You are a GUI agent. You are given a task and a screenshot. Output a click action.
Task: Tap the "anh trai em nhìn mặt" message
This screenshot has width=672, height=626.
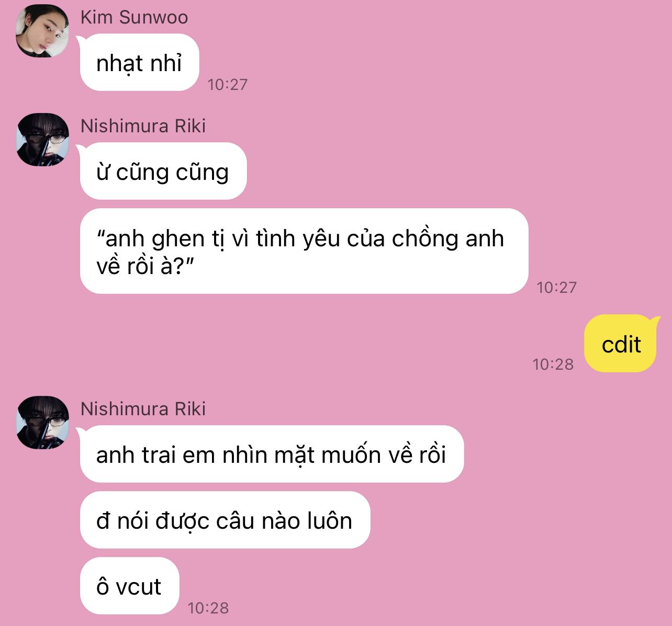click(x=272, y=454)
